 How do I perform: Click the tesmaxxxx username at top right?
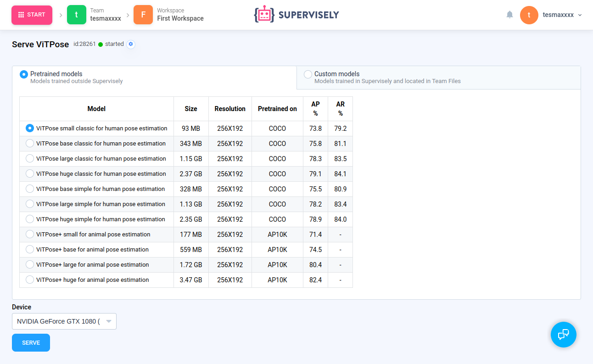pos(558,15)
